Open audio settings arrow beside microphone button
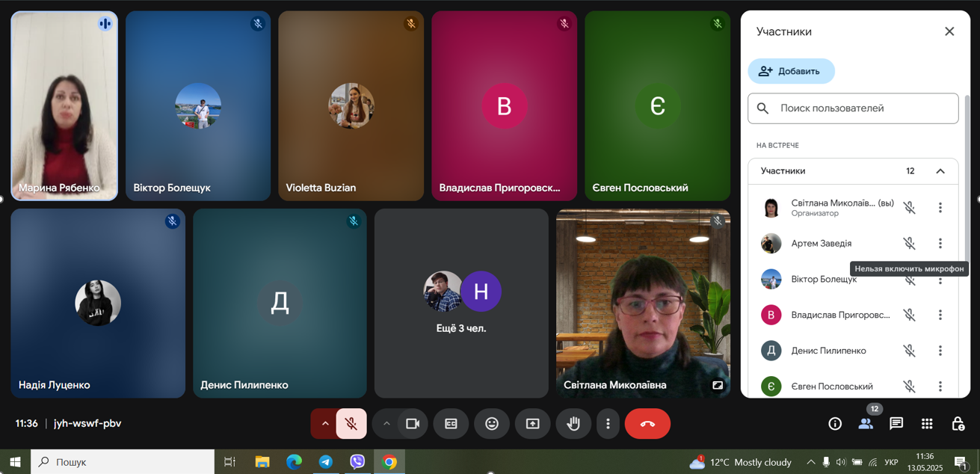 324,424
